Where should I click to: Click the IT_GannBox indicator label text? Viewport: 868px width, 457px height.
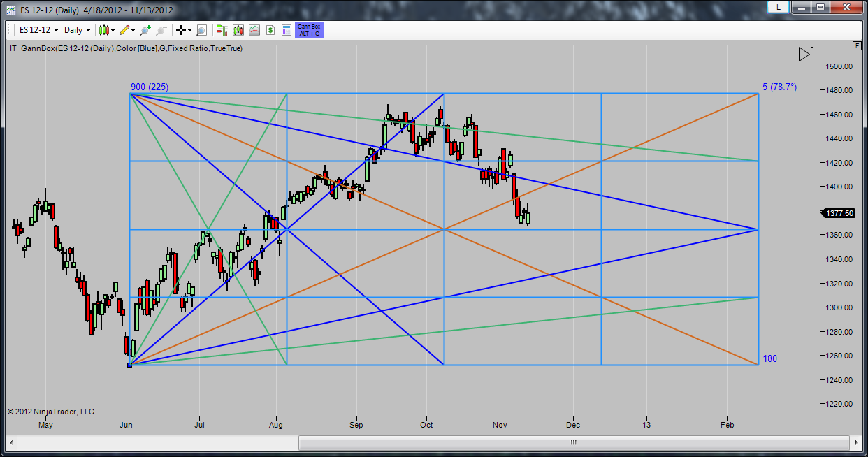pyautogui.click(x=126, y=48)
